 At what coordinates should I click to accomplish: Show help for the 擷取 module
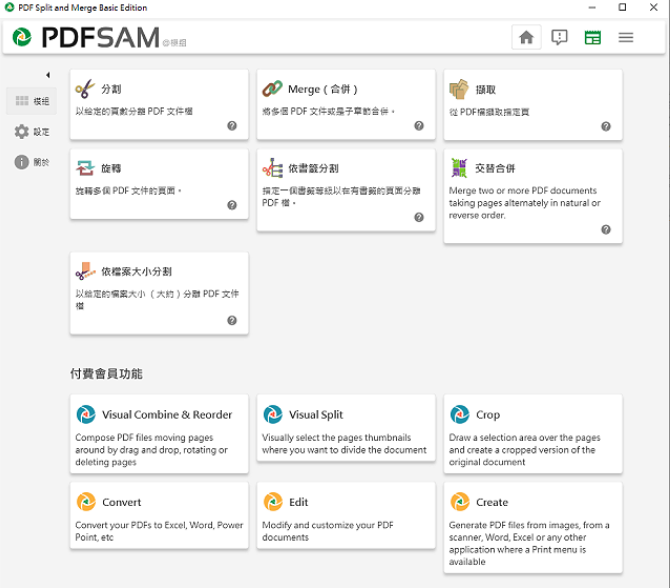click(606, 126)
